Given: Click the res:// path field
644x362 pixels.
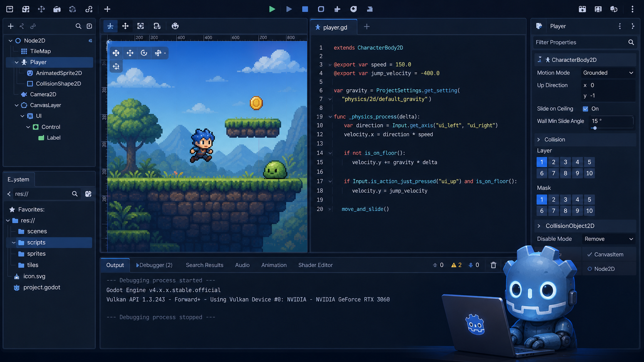Looking at the screenshot, I should click(41, 194).
